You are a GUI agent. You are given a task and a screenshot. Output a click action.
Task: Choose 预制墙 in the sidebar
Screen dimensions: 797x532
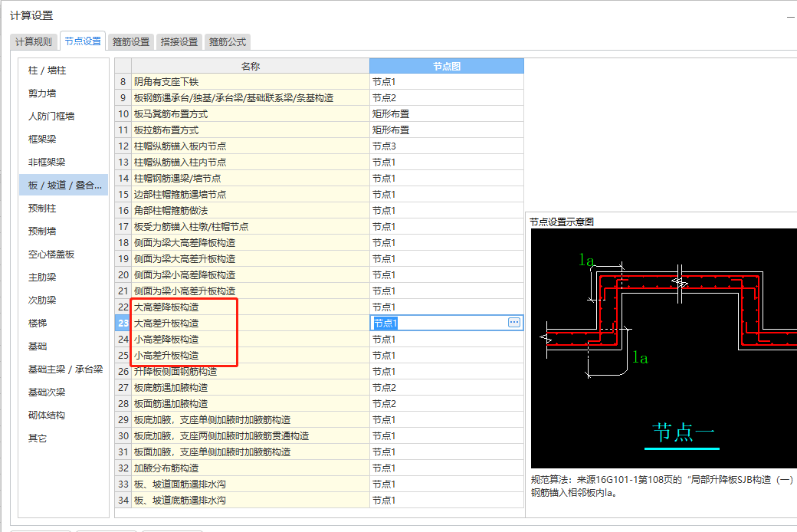64,231
